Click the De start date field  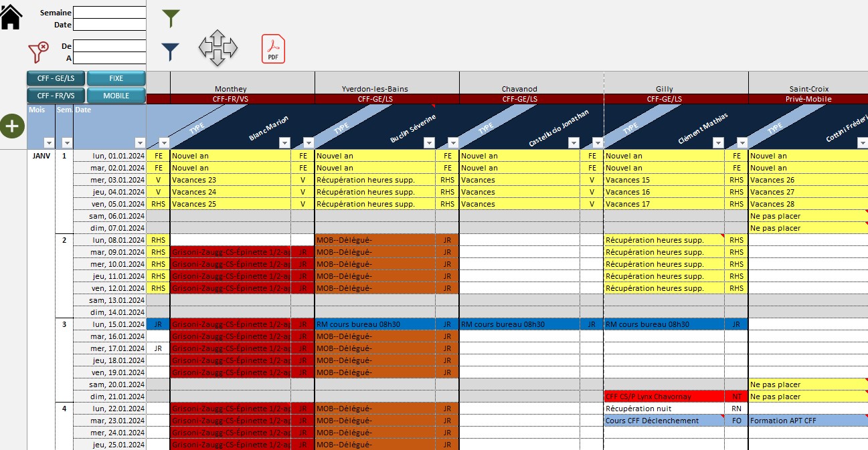pyautogui.click(x=109, y=46)
